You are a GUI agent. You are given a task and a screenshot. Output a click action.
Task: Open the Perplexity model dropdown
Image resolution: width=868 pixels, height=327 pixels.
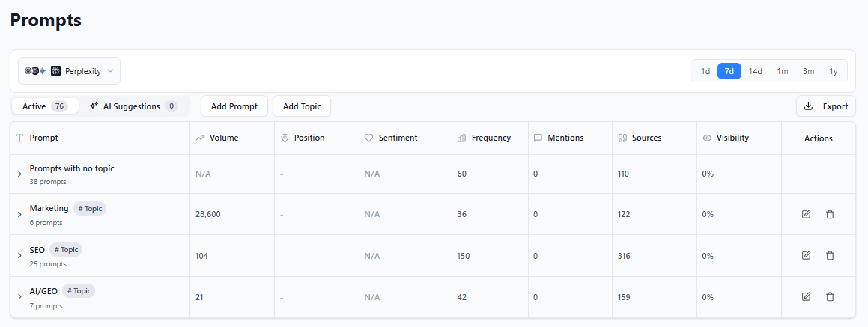[x=70, y=71]
